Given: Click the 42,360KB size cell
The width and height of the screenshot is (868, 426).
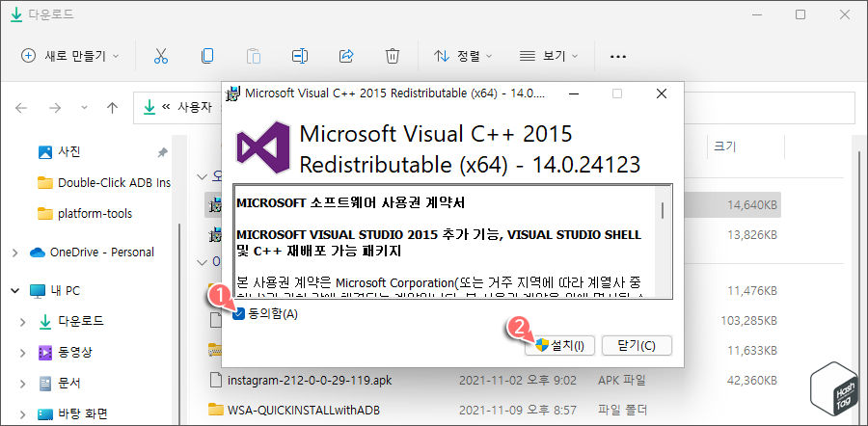Looking at the screenshot, I should click(x=752, y=381).
